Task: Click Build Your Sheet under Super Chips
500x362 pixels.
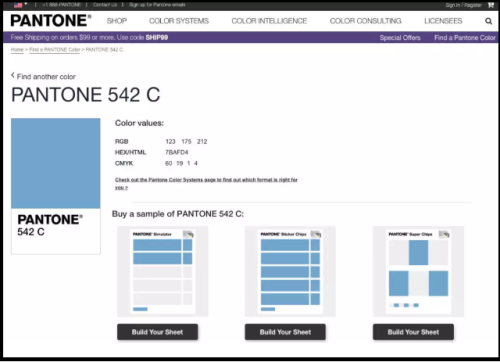Action: coord(413,332)
